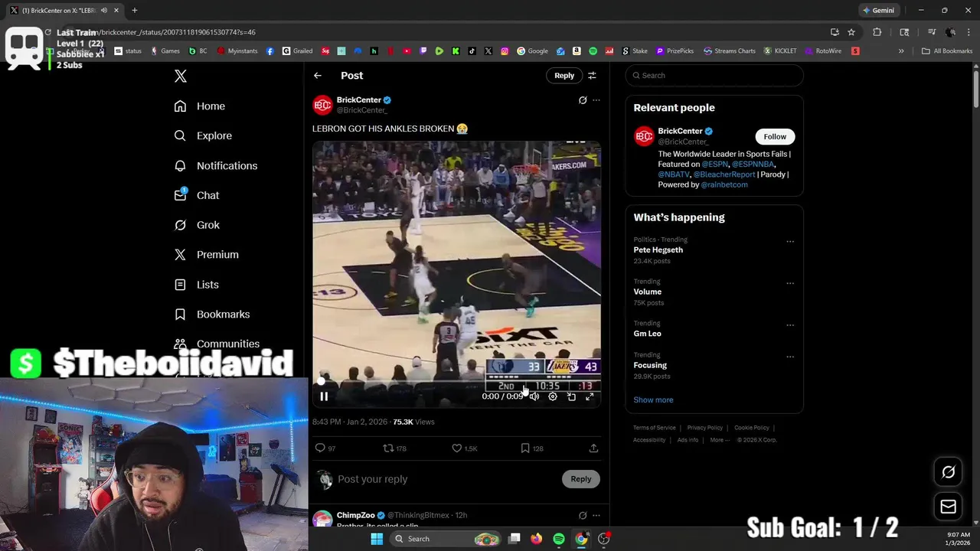Open Explore in the sidebar
The width and height of the screenshot is (980, 551).
click(x=203, y=135)
